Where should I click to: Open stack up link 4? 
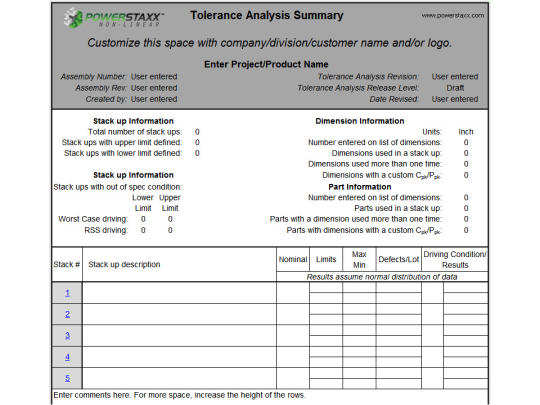(x=67, y=357)
